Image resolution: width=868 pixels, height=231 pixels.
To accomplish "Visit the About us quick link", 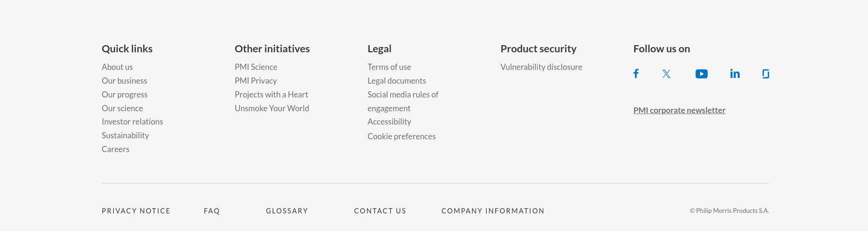I will pyautogui.click(x=117, y=67).
